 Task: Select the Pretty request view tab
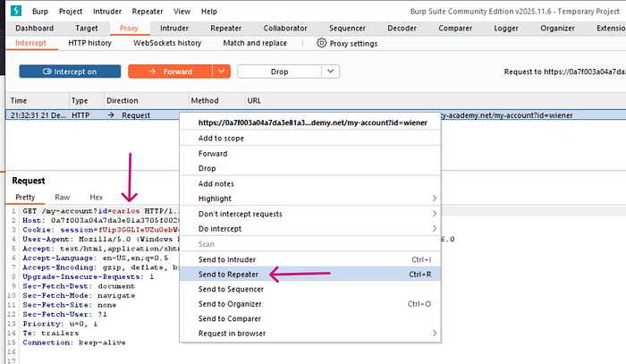(x=25, y=197)
